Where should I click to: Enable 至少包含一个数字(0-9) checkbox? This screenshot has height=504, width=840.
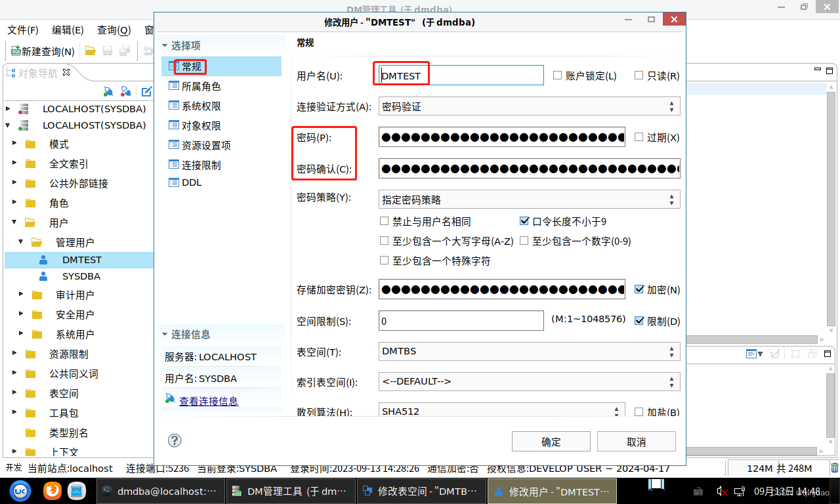pyautogui.click(x=524, y=241)
